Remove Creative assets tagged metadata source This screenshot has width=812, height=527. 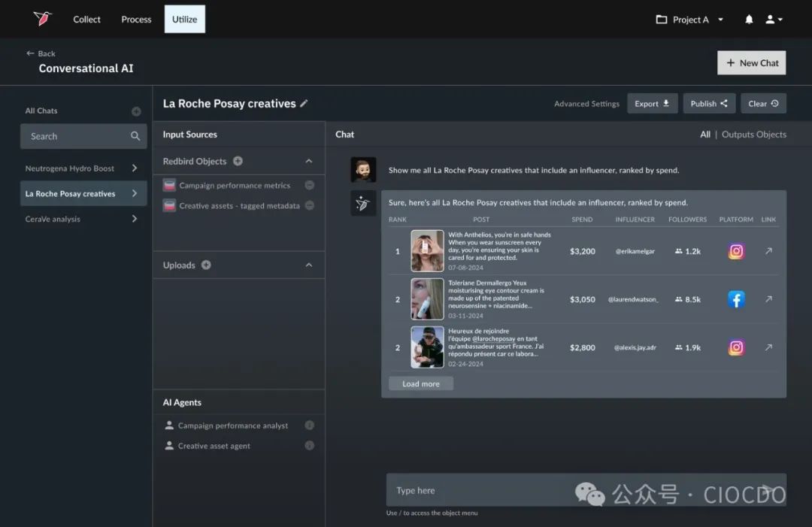point(309,206)
